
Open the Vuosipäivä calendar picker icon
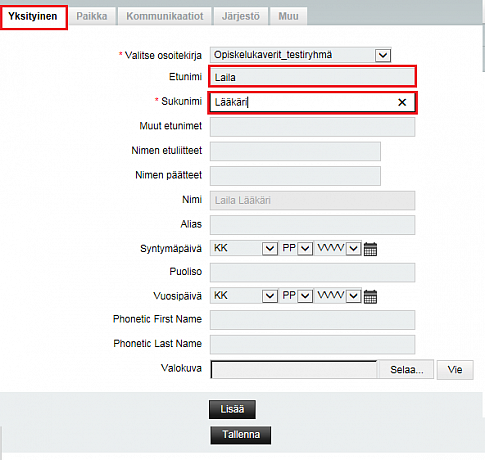pyautogui.click(x=370, y=296)
